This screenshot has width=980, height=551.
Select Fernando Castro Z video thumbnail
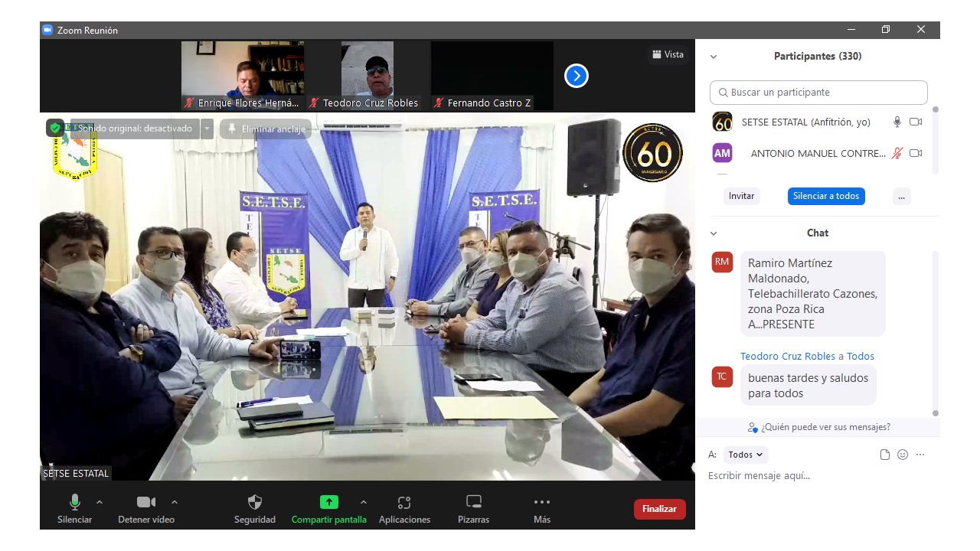[x=492, y=75]
